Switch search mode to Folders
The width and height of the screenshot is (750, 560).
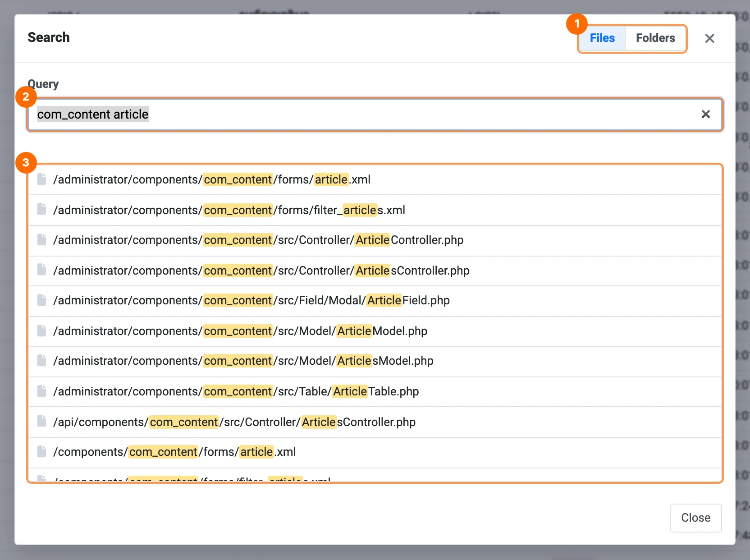655,38
